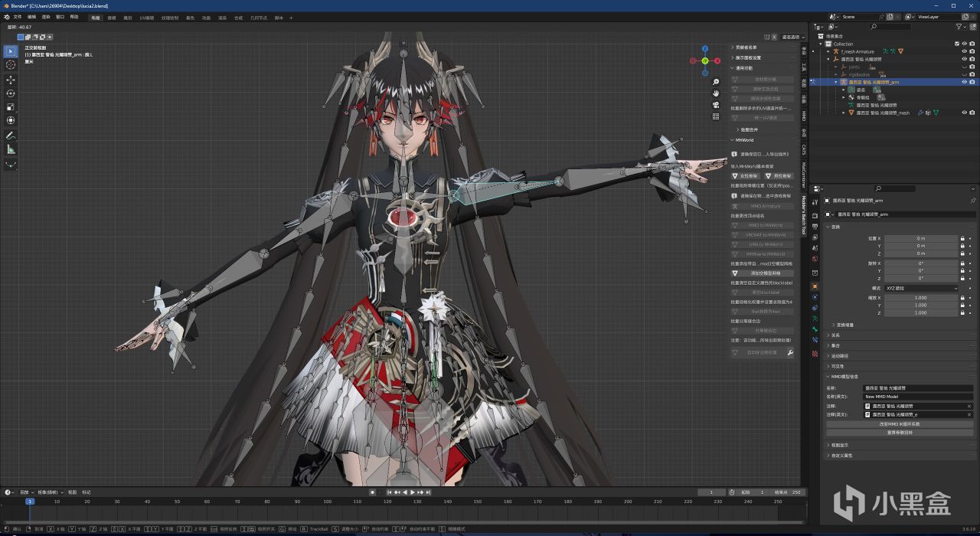Viewport: 980px width, 536px height.
Task: Click the camera view icon in viewport
Action: (716, 105)
